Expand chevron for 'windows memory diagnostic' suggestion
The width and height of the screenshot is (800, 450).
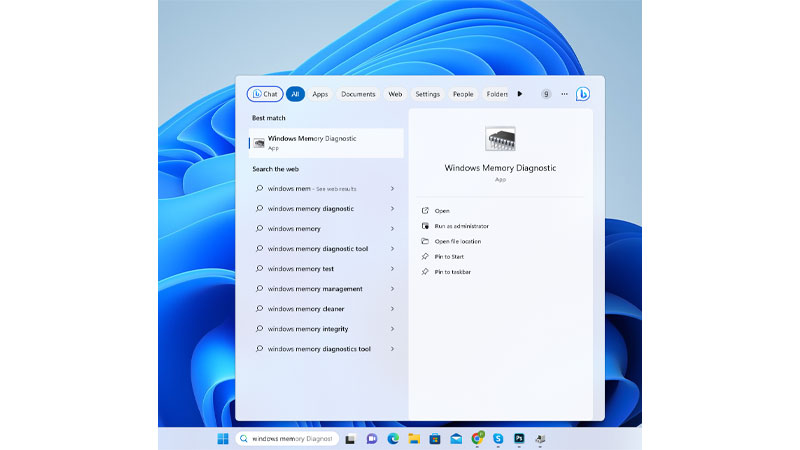tap(392, 209)
